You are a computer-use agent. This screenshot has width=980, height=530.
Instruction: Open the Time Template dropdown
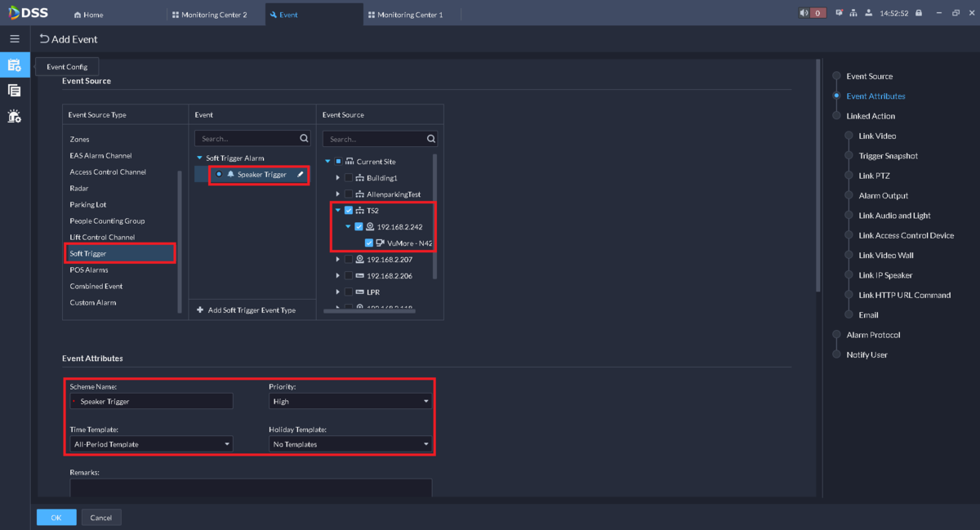click(x=151, y=444)
